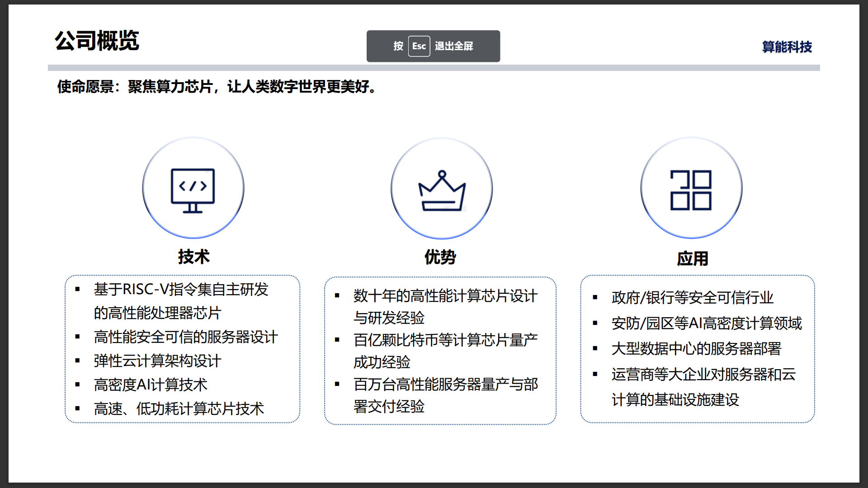Click bullet 高密度AI计算技术
Screen dimensions: 868x488
150,385
